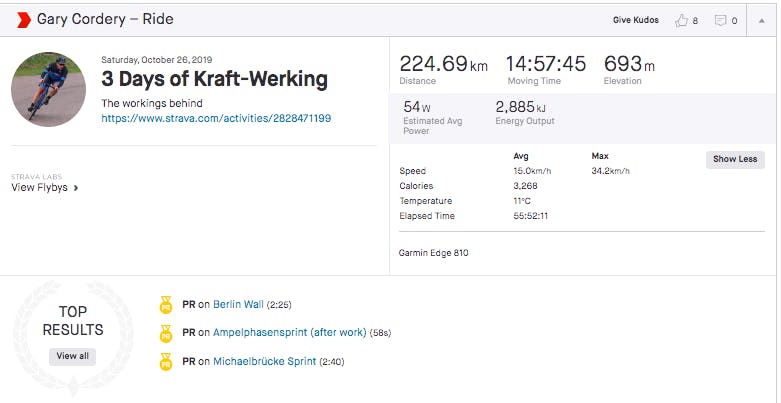The height and width of the screenshot is (403, 781).
Task: Open the Berlin Wall segment link
Action: (x=239, y=304)
